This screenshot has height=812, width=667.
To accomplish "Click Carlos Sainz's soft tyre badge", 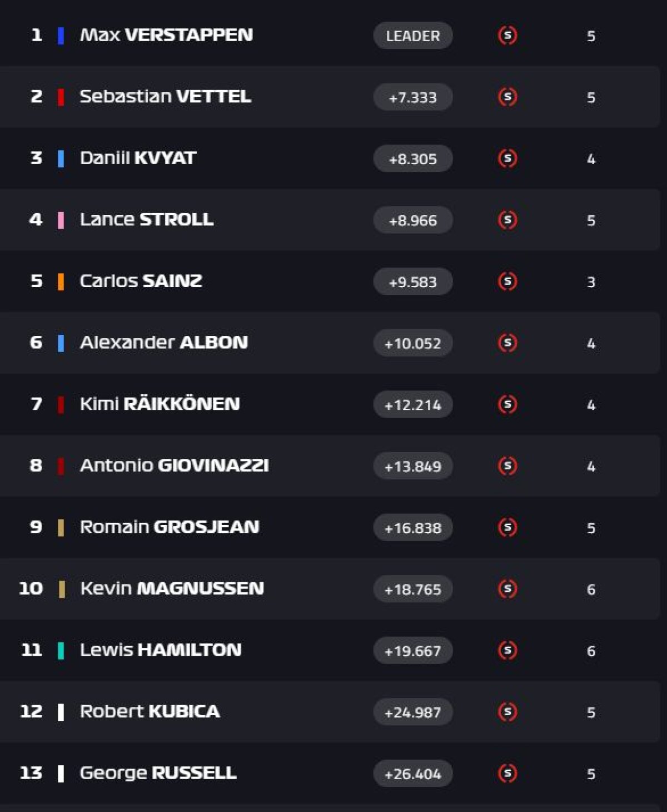I will tap(507, 281).
